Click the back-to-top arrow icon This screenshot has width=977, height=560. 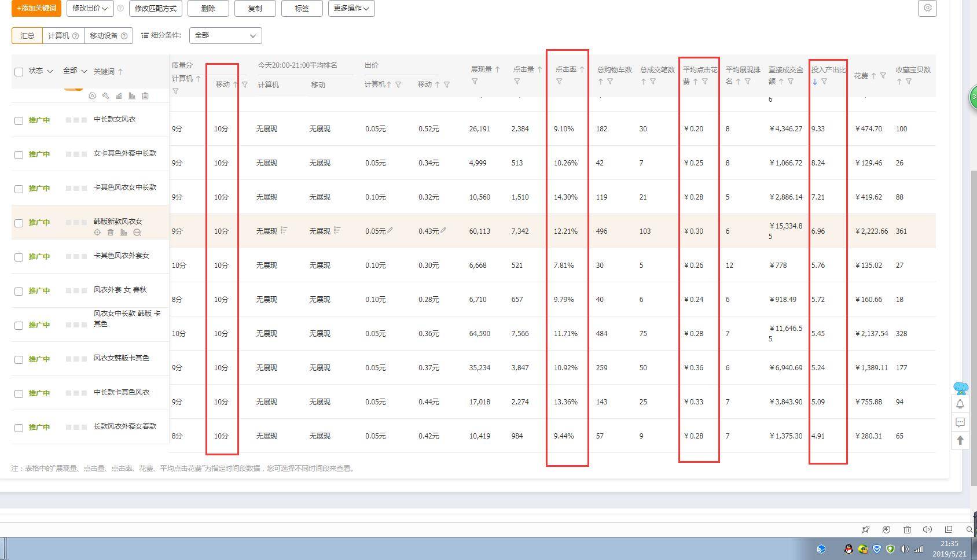(960, 440)
